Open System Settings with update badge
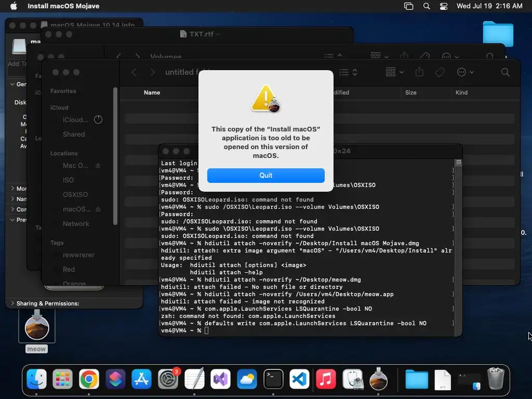 coord(168,379)
